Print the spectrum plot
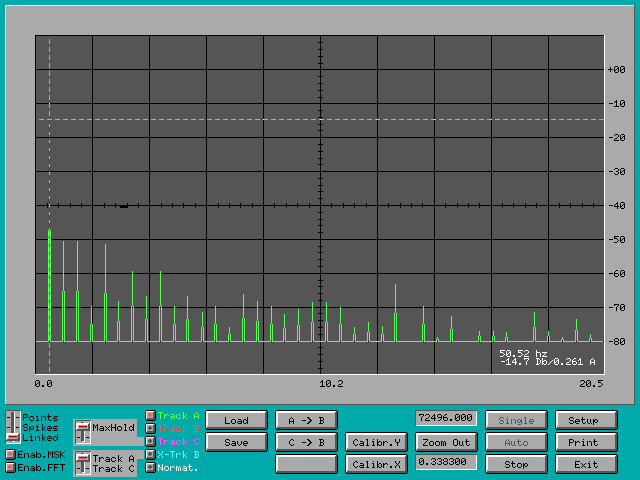640x480 pixels. (586, 442)
